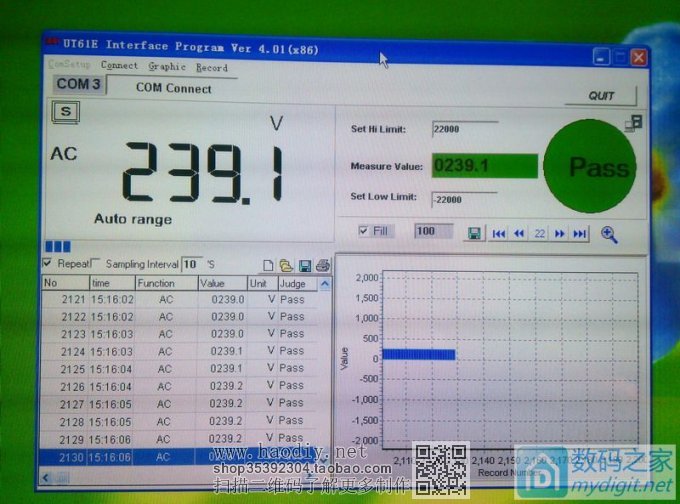Image resolution: width=680 pixels, height=504 pixels.
Task: Toggle the Repeat checkbox
Action: [47, 263]
